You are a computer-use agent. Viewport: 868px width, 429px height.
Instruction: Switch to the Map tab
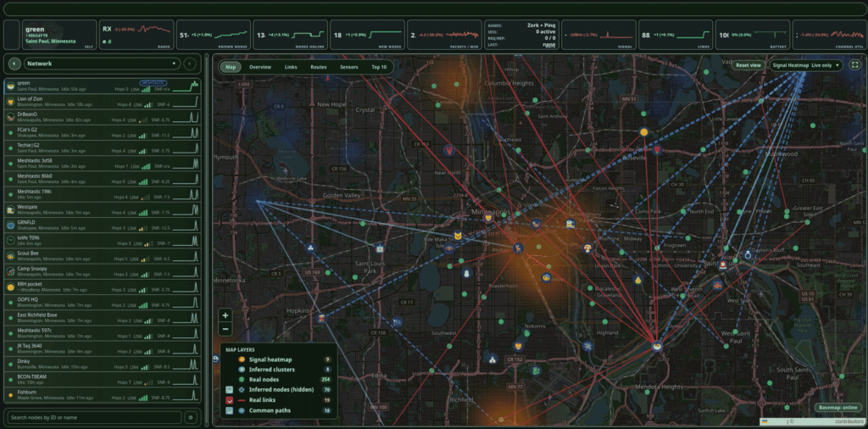click(x=231, y=67)
